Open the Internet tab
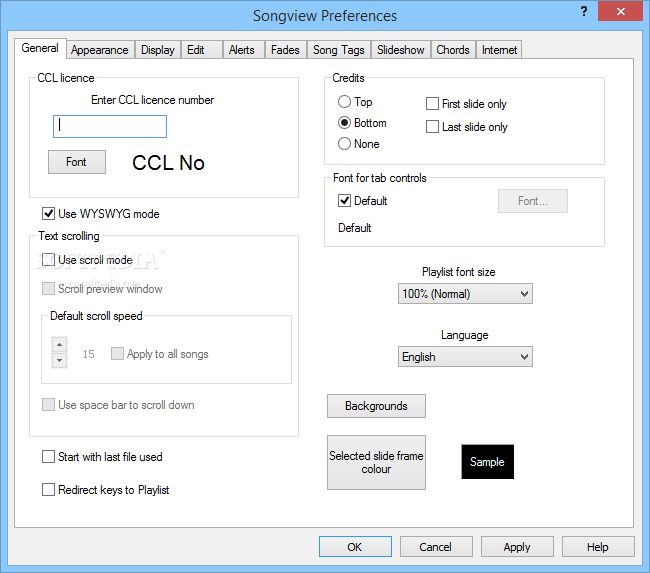 [499, 50]
